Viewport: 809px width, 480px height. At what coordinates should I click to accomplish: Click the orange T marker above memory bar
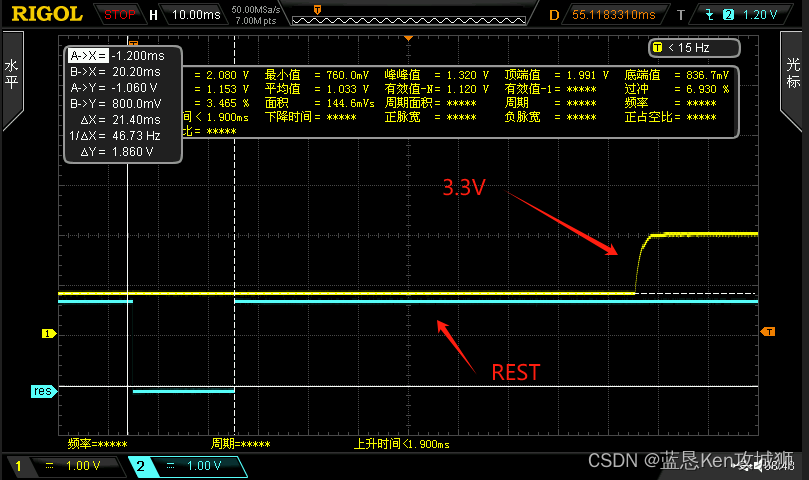tap(317, 9)
